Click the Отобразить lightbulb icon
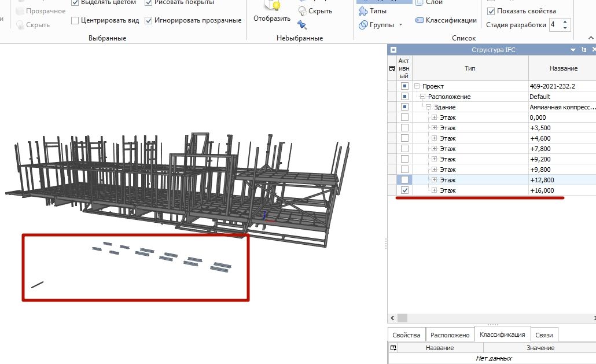 [271, 6]
